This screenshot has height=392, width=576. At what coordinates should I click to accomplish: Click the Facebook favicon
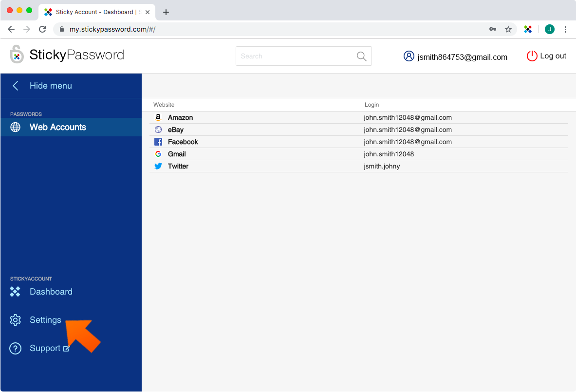[x=158, y=142]
